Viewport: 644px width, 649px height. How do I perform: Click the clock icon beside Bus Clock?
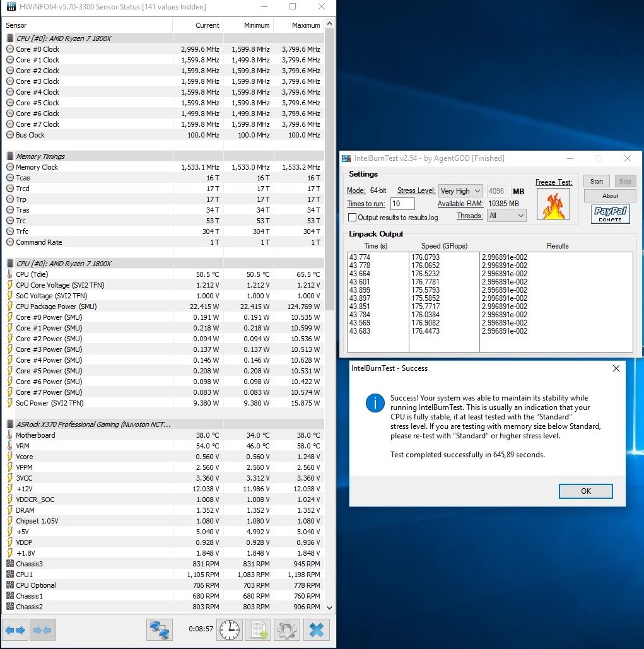tap(10, 134)
